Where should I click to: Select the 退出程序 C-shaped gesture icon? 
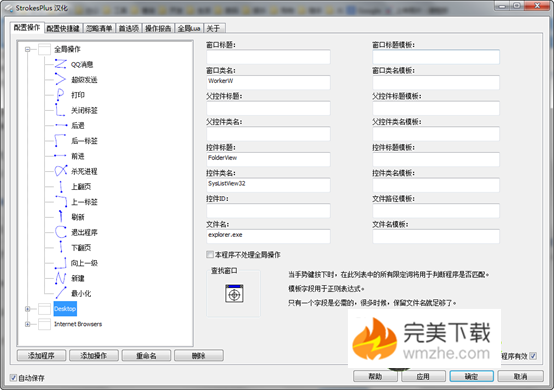click(x=60, y=232)
